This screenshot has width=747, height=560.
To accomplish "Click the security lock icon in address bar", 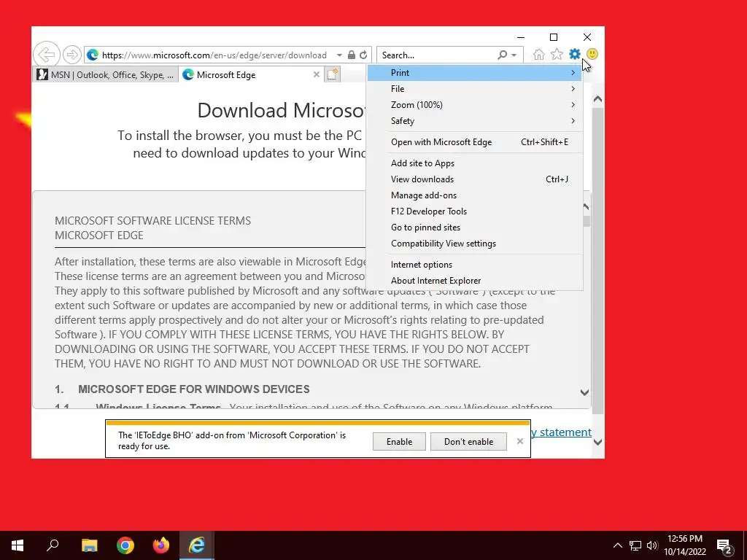I will 352,55.
